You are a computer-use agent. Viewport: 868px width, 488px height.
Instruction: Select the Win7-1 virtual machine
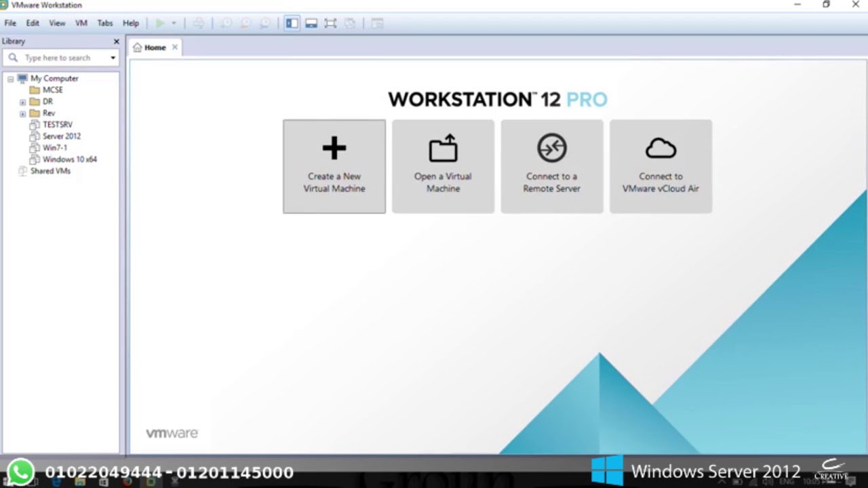tap(55, 148)
